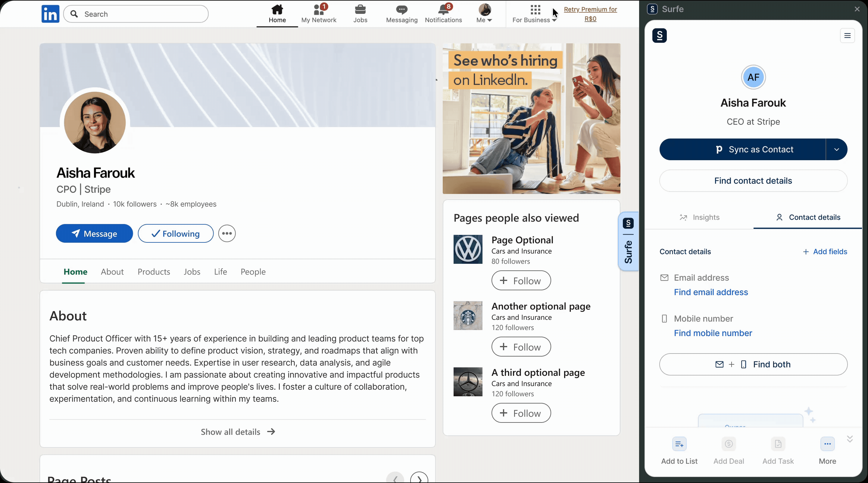Screen dimensions: 868x483
Task: Select the People profile tab
Action: coord(253,272)
